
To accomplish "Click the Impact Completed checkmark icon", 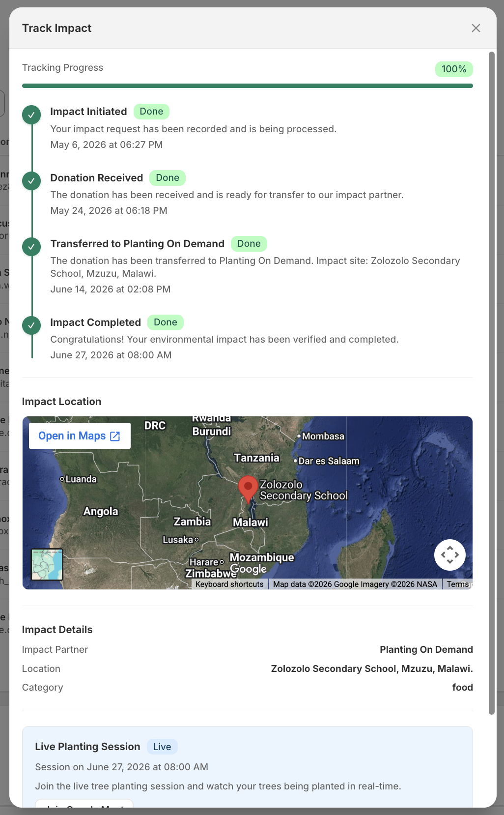I will (31, 325).
